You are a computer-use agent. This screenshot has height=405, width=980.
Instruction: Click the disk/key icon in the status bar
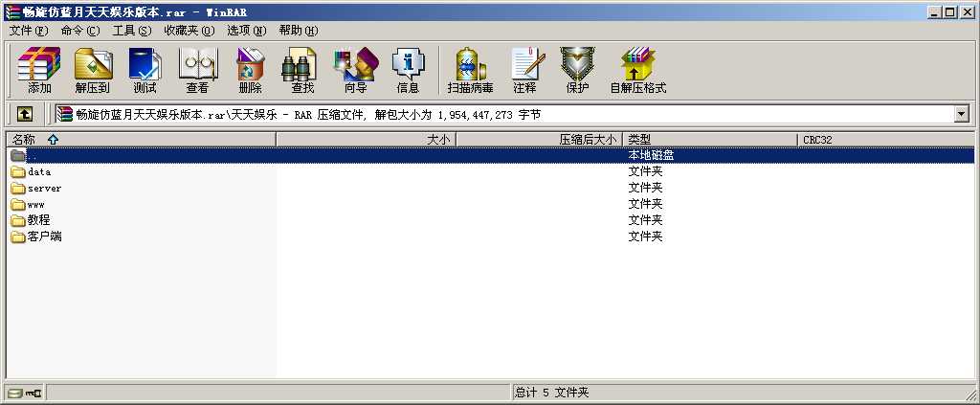coord(24,394)
